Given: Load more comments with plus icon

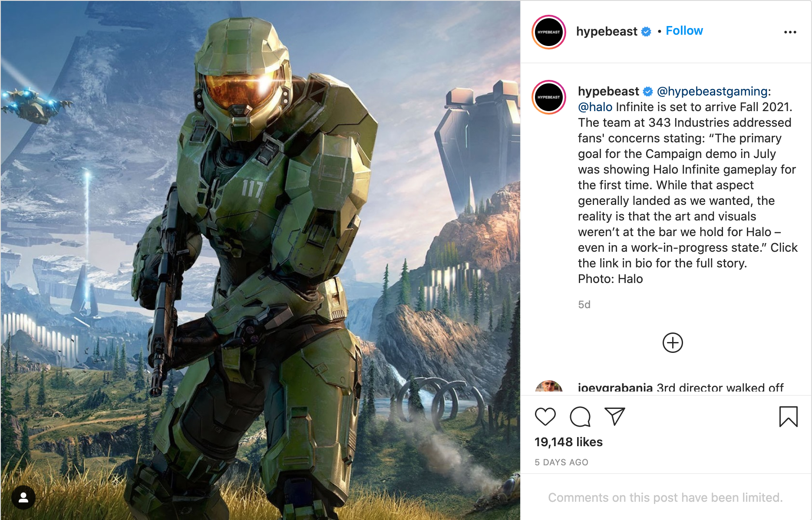Looking at the screenshot, I should (x=673, y=343).
